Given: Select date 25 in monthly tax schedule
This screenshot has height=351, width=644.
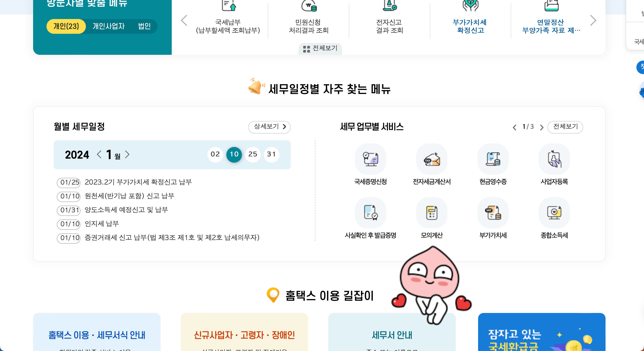Looking at the screenshot, I should pos(252,154).
